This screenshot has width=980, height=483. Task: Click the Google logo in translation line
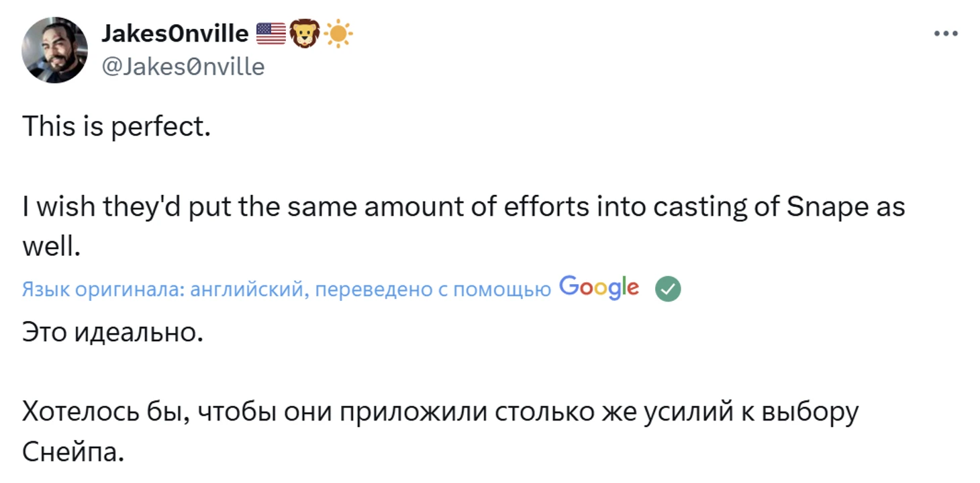599,288
